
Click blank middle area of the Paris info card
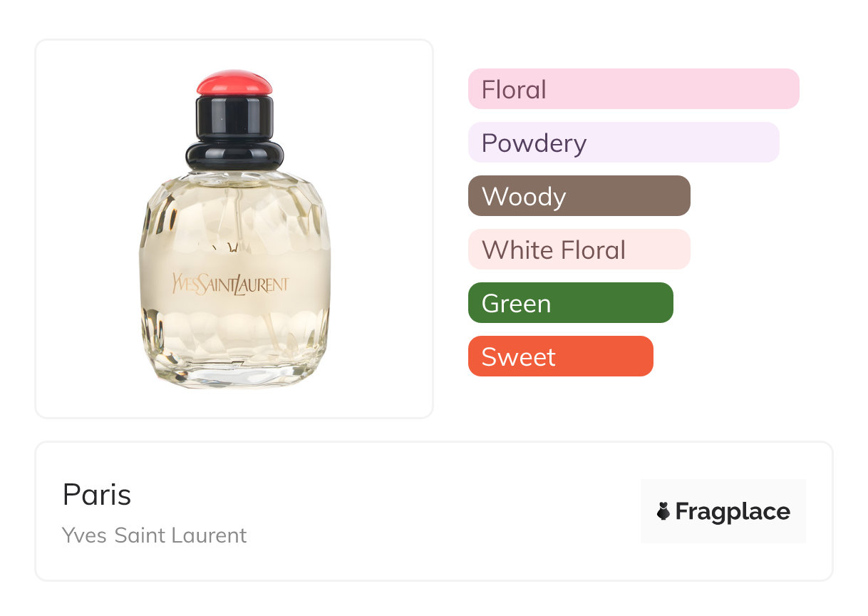pos(442,511)
